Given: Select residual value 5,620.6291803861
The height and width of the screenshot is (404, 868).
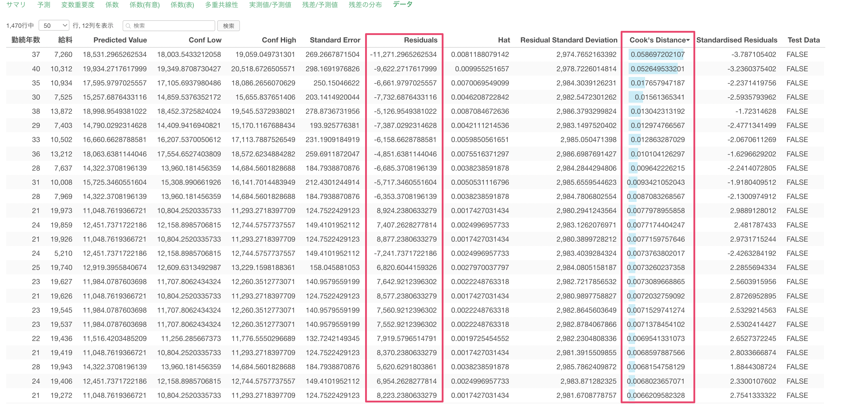Looking at the screenshot, I should click(x=406, y=367).
